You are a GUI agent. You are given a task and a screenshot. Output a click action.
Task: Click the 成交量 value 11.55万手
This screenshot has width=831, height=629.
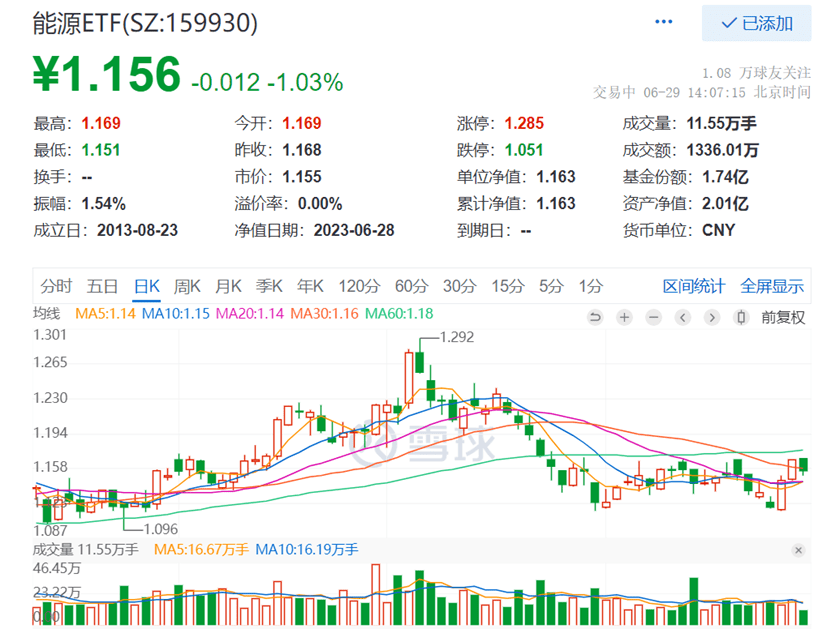coord(721,123)
